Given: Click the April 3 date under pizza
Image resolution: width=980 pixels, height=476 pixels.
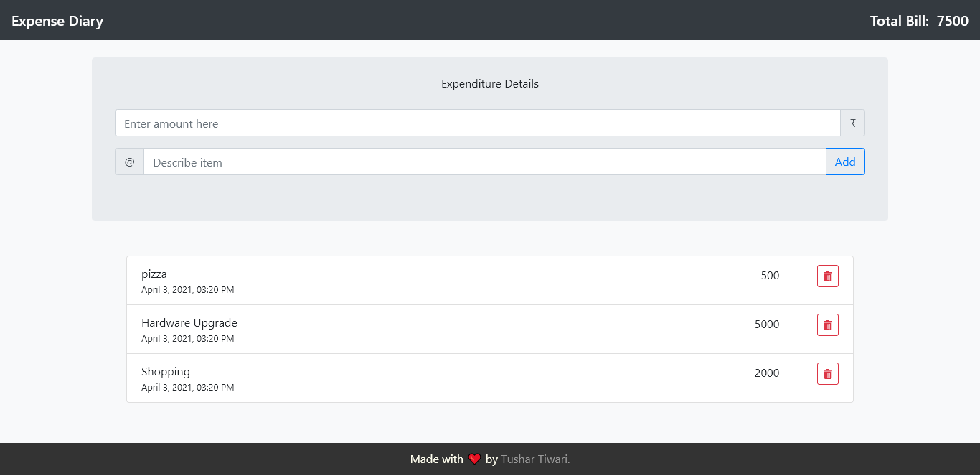Looking at the screenshot, I should click(x=188, y=289).
